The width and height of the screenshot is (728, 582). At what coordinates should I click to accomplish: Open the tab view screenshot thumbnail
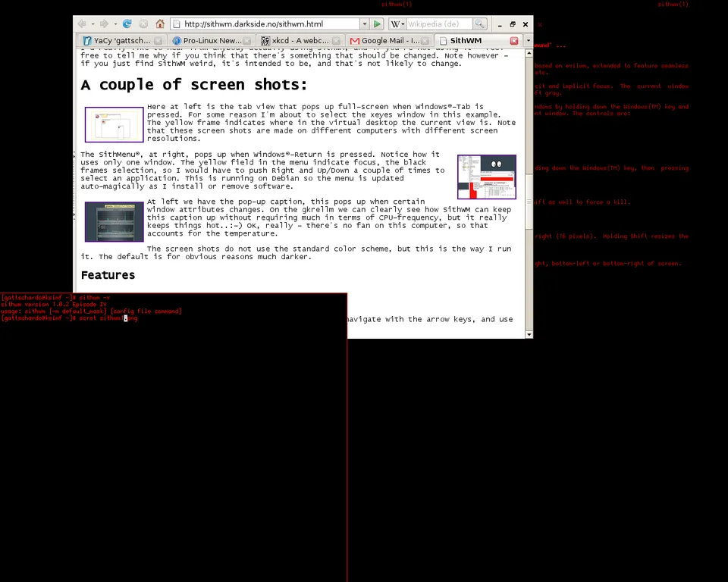pos(115,124)
